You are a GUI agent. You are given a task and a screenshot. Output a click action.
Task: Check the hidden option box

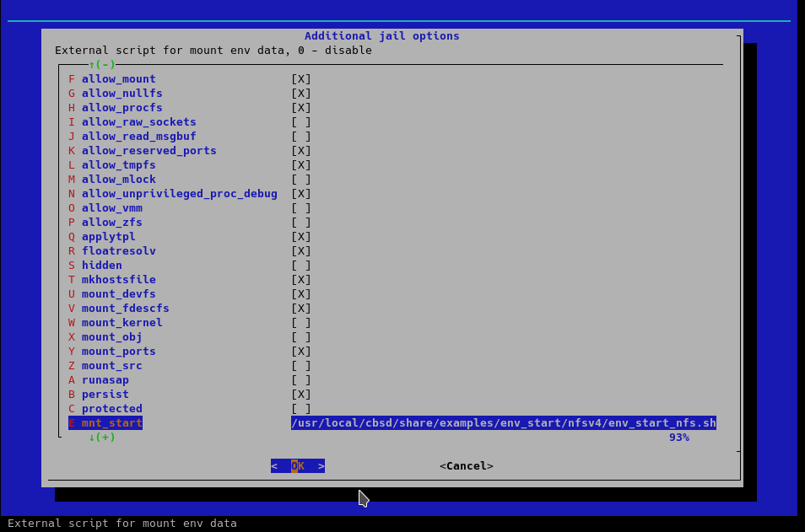[x=301, y=266]
